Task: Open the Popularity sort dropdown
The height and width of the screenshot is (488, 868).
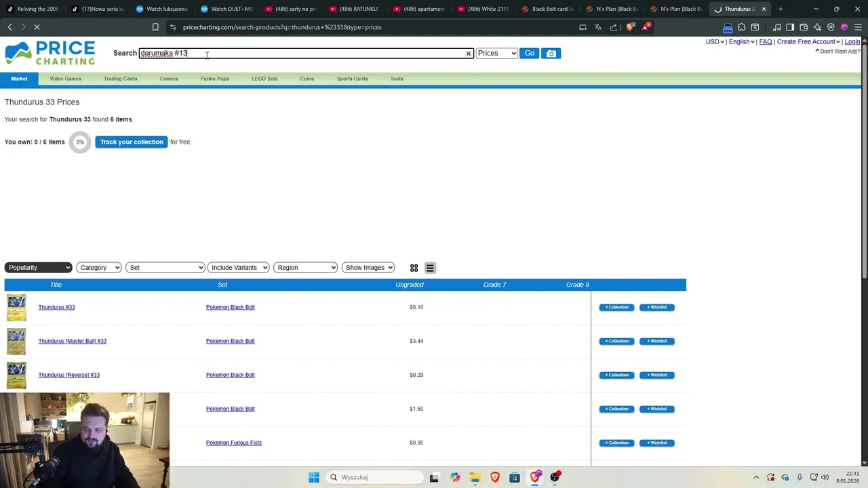Action: tap(39, 268)
